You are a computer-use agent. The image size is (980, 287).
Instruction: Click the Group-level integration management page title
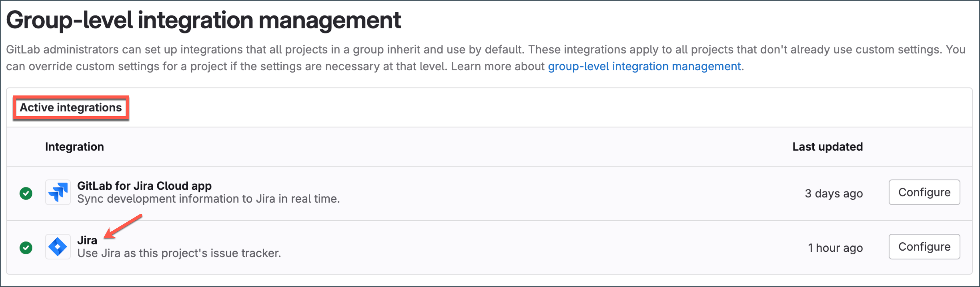(204, 20)
